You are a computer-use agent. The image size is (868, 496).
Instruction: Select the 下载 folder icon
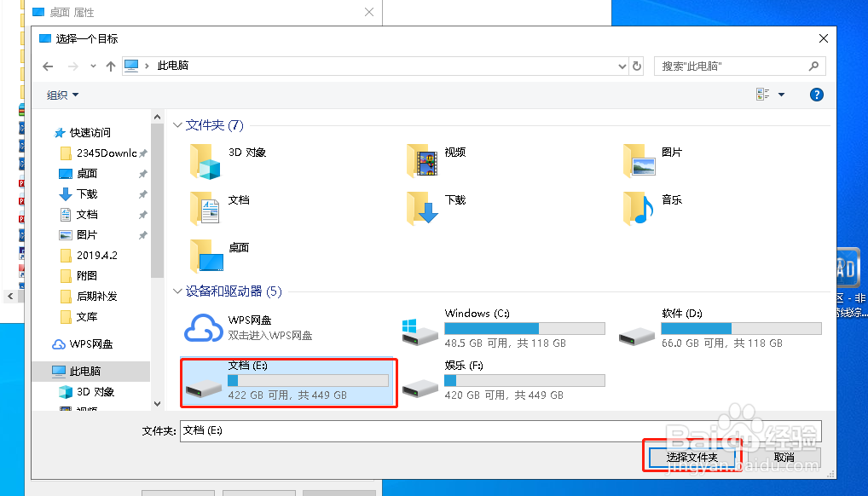click(422, 208)
